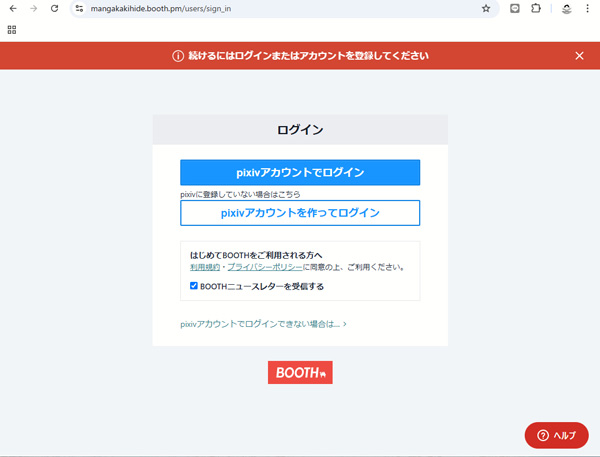
Task: Open the browser profile avatar
Action: (x=567, y=8)
